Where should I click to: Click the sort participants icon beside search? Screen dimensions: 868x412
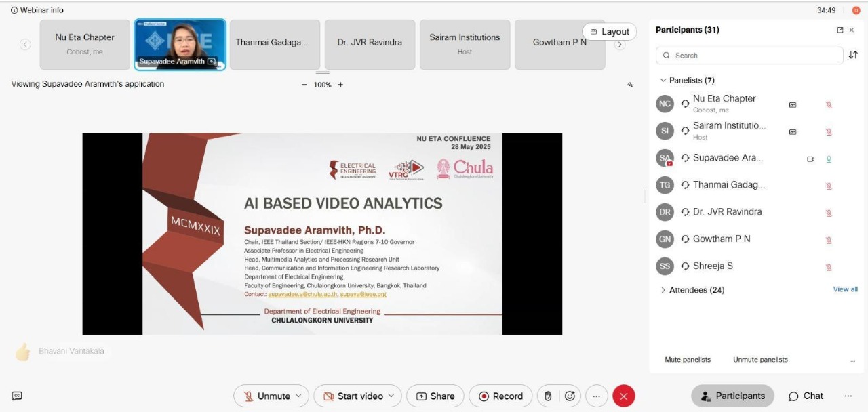(853, 55)
